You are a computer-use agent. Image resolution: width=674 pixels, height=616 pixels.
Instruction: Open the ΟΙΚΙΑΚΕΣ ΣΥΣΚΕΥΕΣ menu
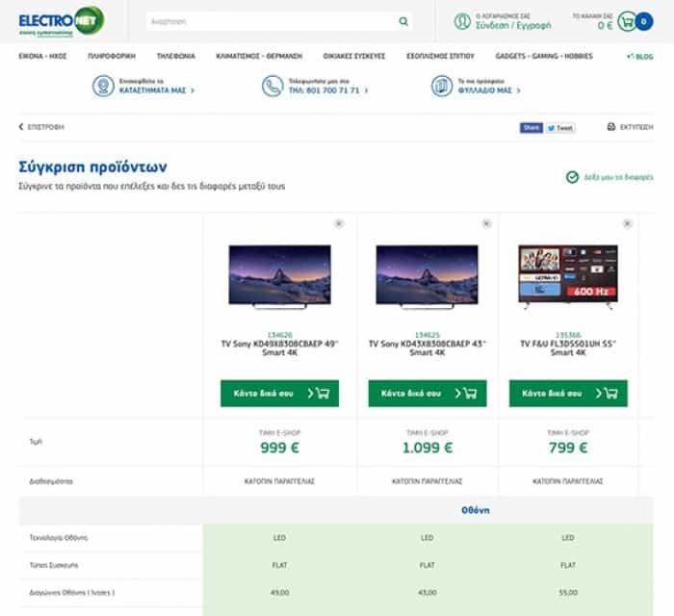(x=354, y=56)
